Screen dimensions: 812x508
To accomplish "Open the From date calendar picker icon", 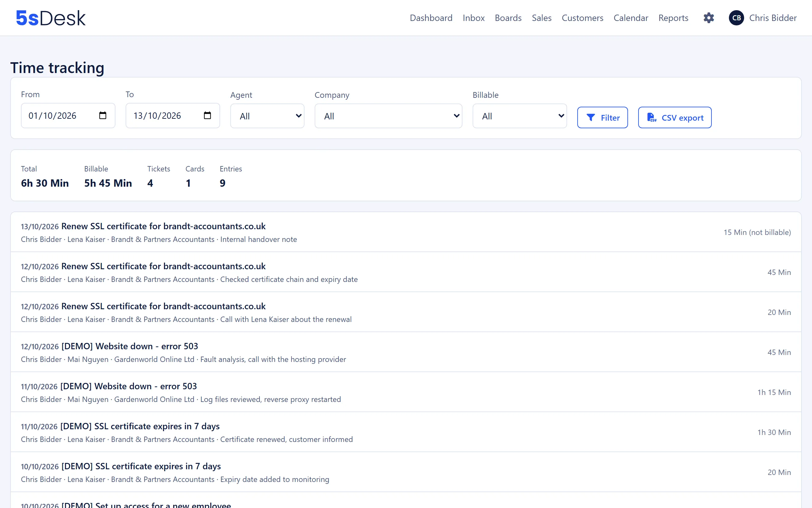I will 103,116.
